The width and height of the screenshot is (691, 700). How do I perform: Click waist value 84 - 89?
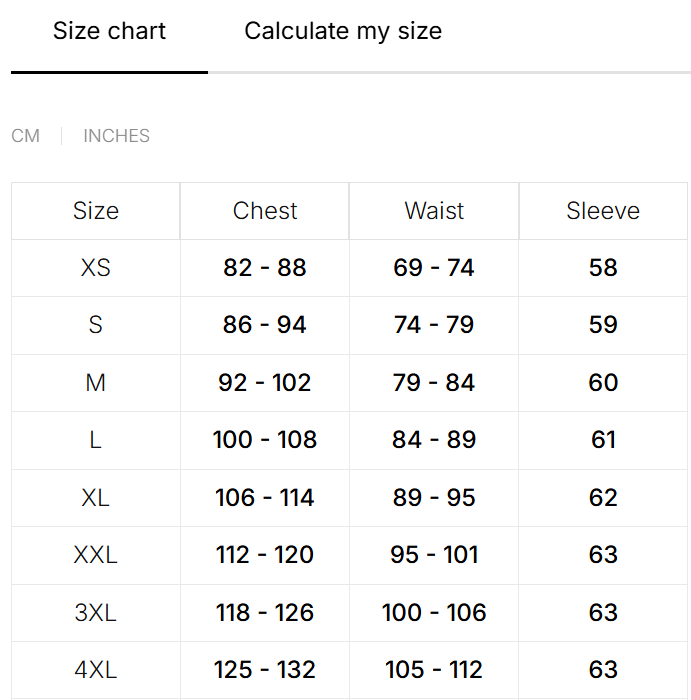point(434,440)
